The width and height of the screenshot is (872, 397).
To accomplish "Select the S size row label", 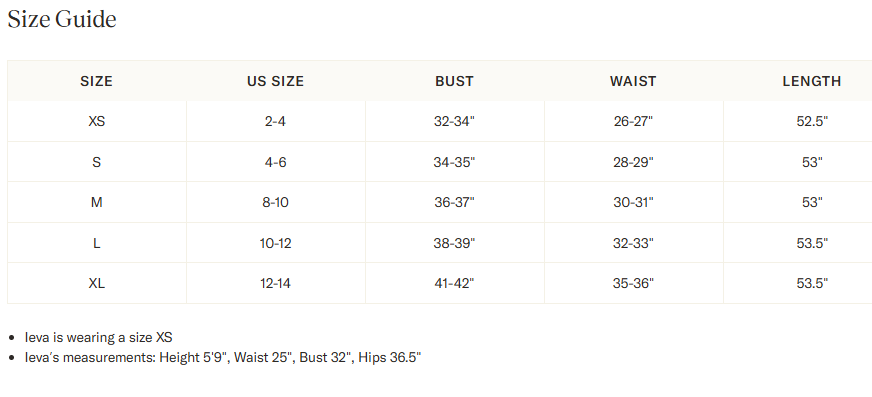I will (97, 162).
